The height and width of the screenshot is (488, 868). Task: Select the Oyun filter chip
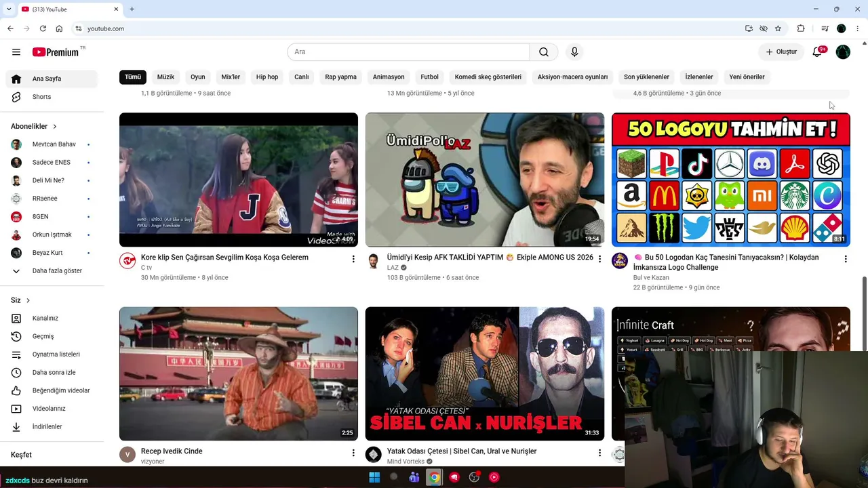click(198, 77)
